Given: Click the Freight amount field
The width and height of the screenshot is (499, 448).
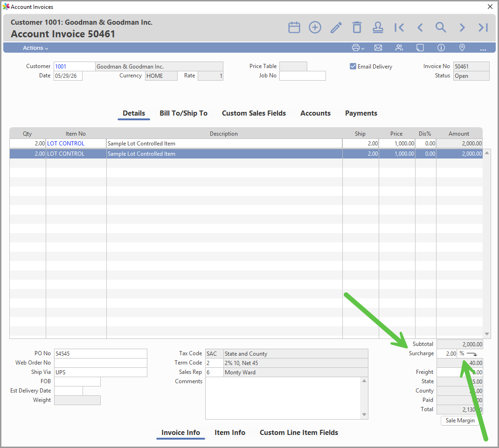Looking at the screenshot, I should coord(459,372).
